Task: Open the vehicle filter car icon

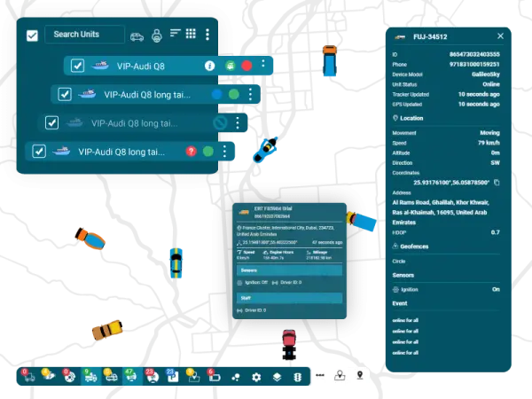Action: coord(137,36)
